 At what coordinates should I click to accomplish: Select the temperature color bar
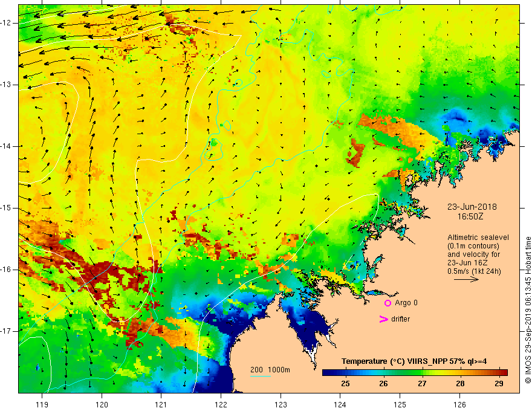pos(415,372)
